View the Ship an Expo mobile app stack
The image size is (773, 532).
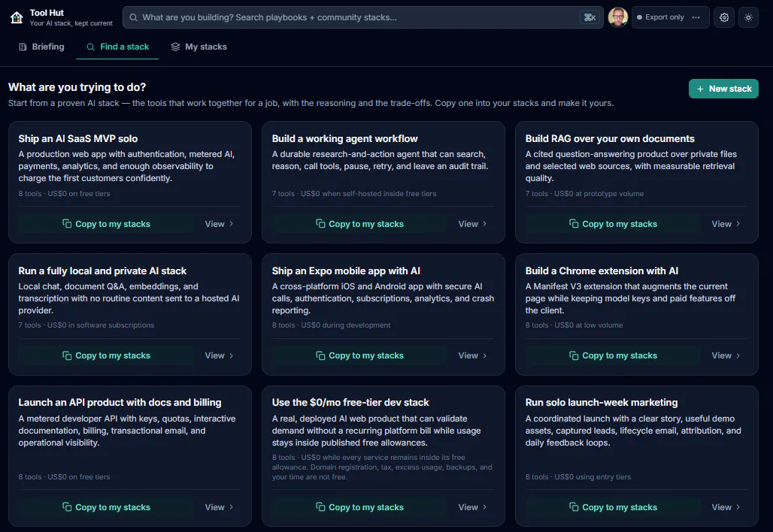tap(472, 355)
